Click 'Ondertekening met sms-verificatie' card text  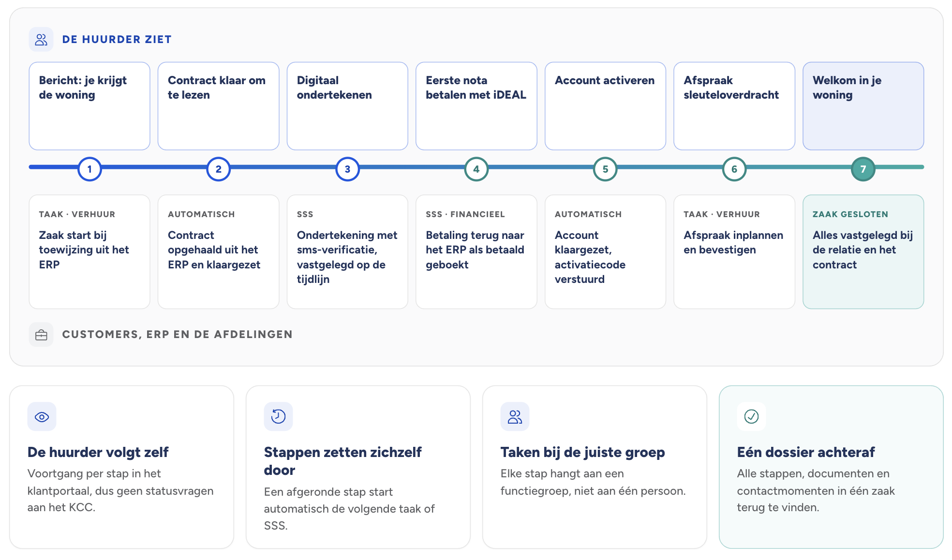pyautogui.click(x=347, y=257)
